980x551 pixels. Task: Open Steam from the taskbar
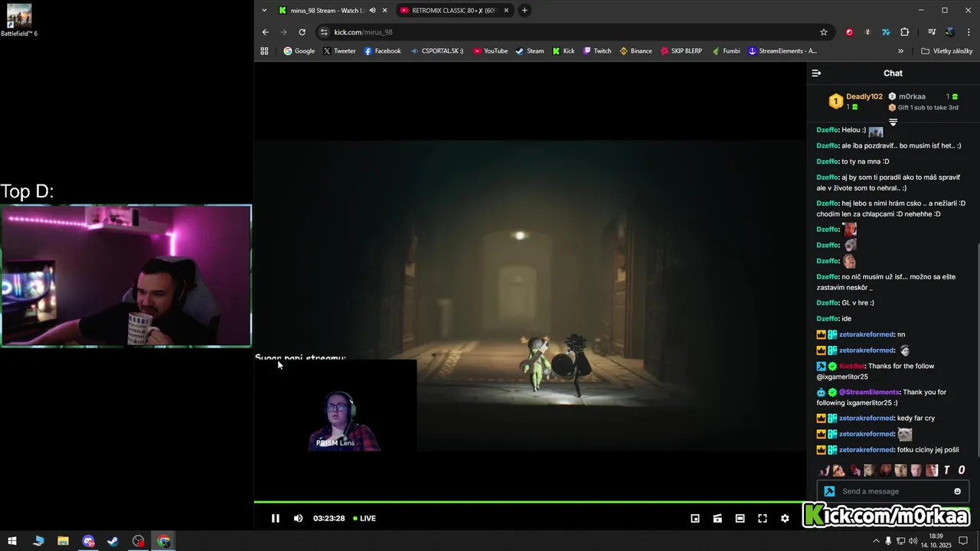tap(113, 541)
